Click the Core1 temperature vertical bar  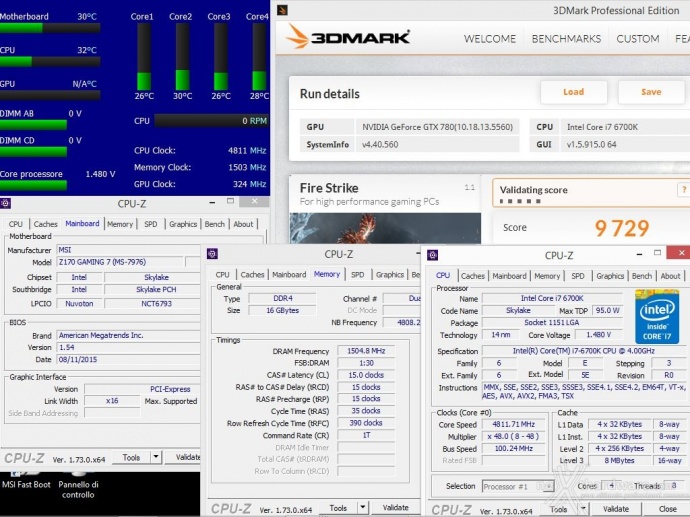(144, 57)
